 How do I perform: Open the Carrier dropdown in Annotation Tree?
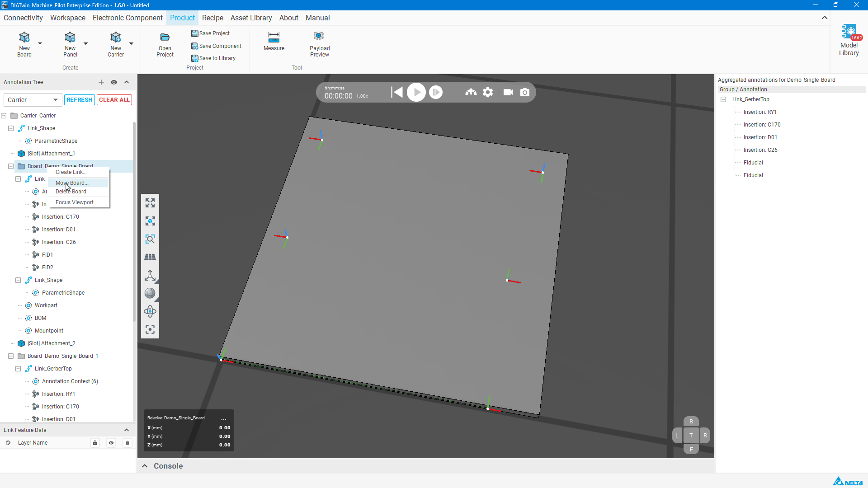click(x=33, y=100)
